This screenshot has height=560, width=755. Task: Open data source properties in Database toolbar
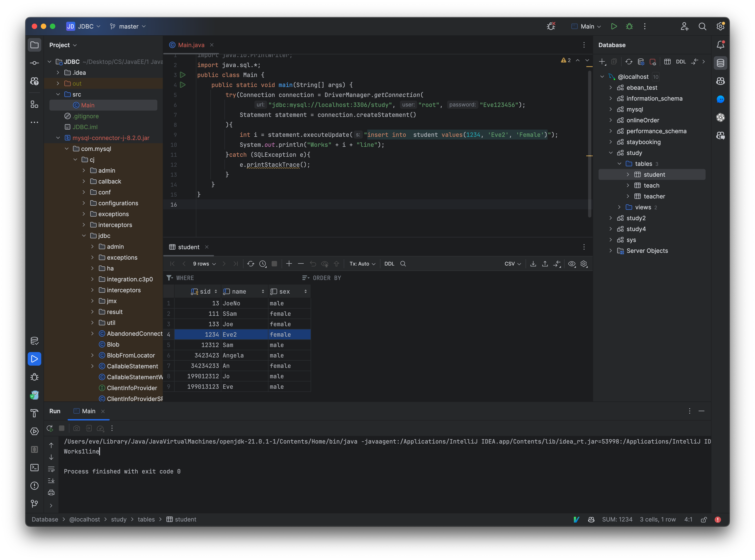pyautogui.click(x=641, y=62)
